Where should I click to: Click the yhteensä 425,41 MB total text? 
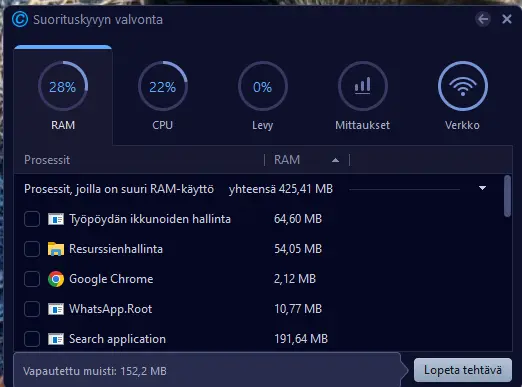coord(281,189)
